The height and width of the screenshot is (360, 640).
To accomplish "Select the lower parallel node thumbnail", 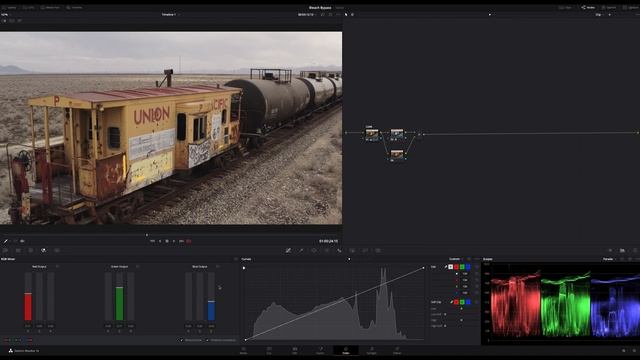I will 397,154.
